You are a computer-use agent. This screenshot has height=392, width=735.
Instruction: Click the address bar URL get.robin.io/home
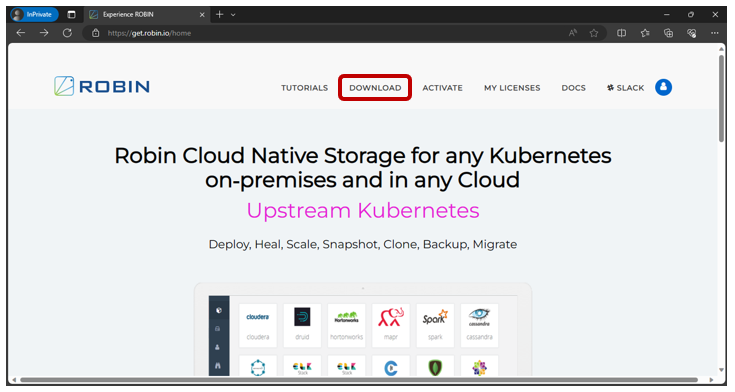149,33
